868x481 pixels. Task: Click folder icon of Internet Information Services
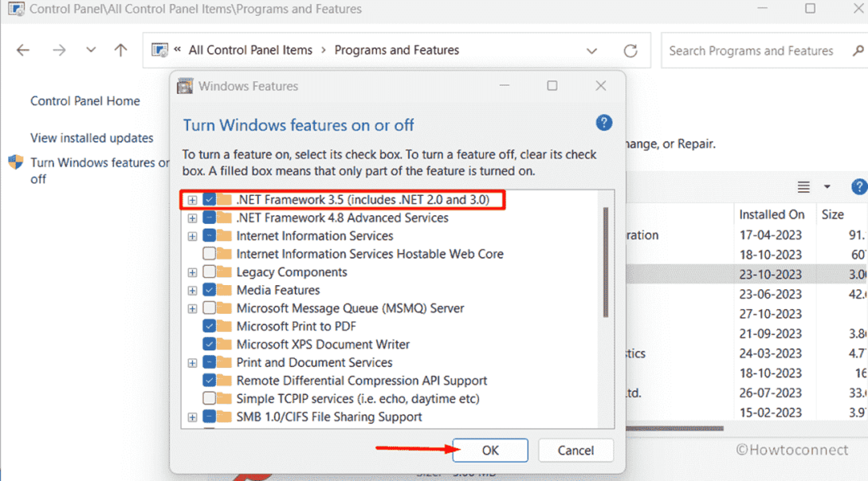[224, 236]
